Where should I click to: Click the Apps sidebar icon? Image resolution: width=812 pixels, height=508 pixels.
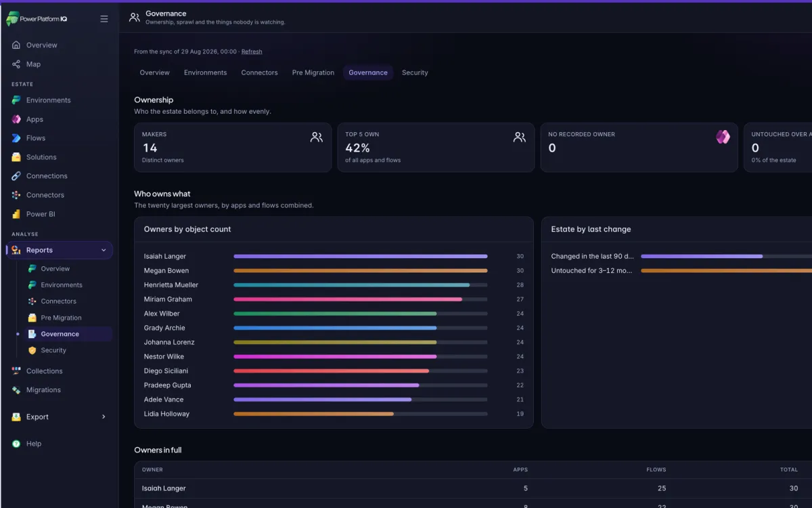point(16,119)
